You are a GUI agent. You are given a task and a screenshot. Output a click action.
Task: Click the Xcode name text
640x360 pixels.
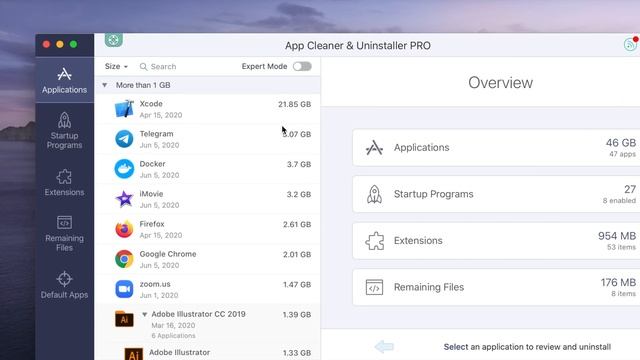tap(151, 104)
